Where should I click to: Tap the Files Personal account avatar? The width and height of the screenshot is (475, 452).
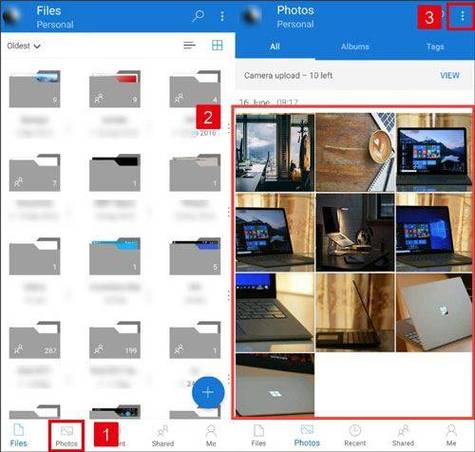pos(11,16)
